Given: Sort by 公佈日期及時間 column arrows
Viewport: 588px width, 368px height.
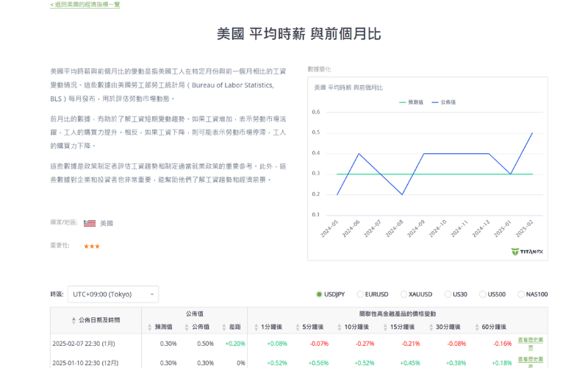Looking at the screenshot, I should click(73, 320).
